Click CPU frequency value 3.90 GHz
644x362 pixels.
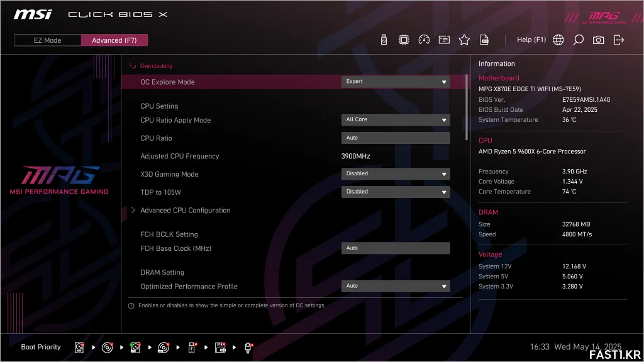pos(574,172)
